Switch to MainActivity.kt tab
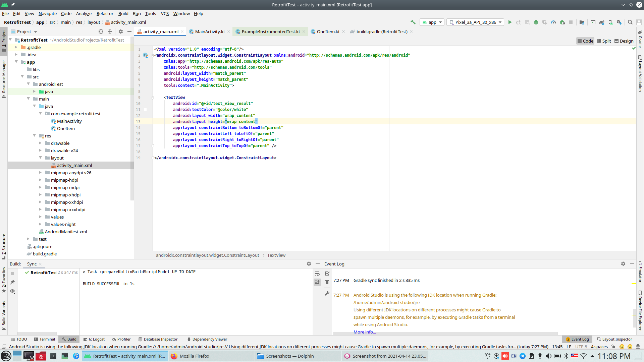 click(x=210, y=32)
